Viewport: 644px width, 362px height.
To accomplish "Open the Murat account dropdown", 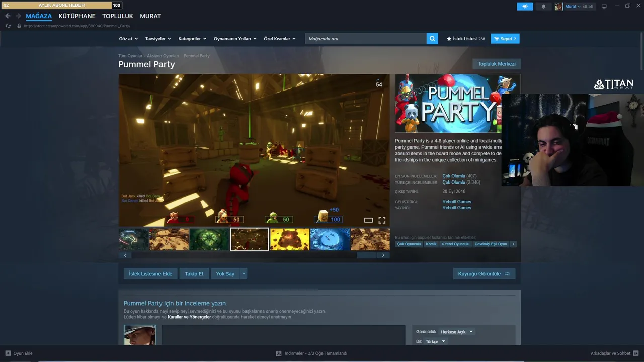I will click(x=573, y=6).
